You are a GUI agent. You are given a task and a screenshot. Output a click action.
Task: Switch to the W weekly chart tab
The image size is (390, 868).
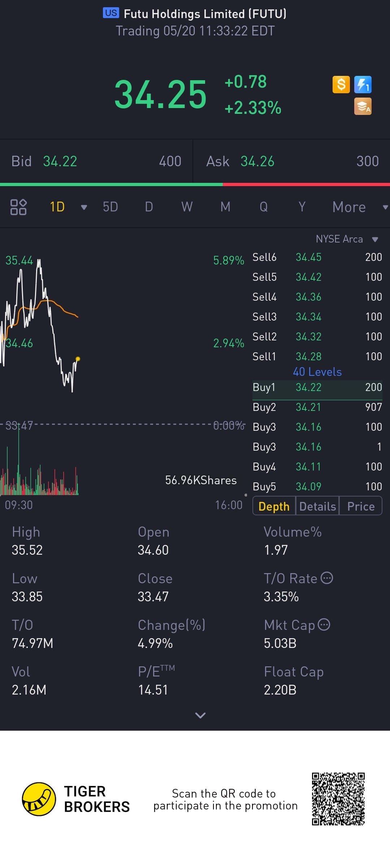[x=187, y=207]
